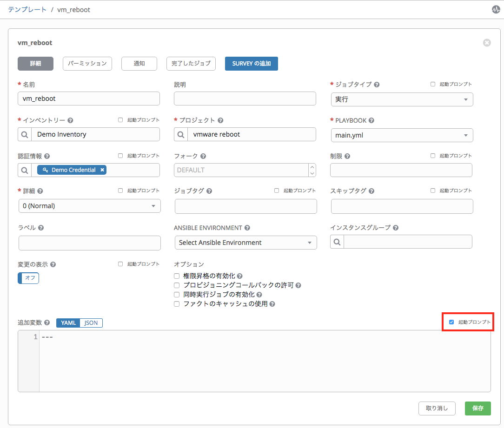504x428 pixels.
Task: Open Select Ansible Environment dropdown
Action: coord(245,243)
